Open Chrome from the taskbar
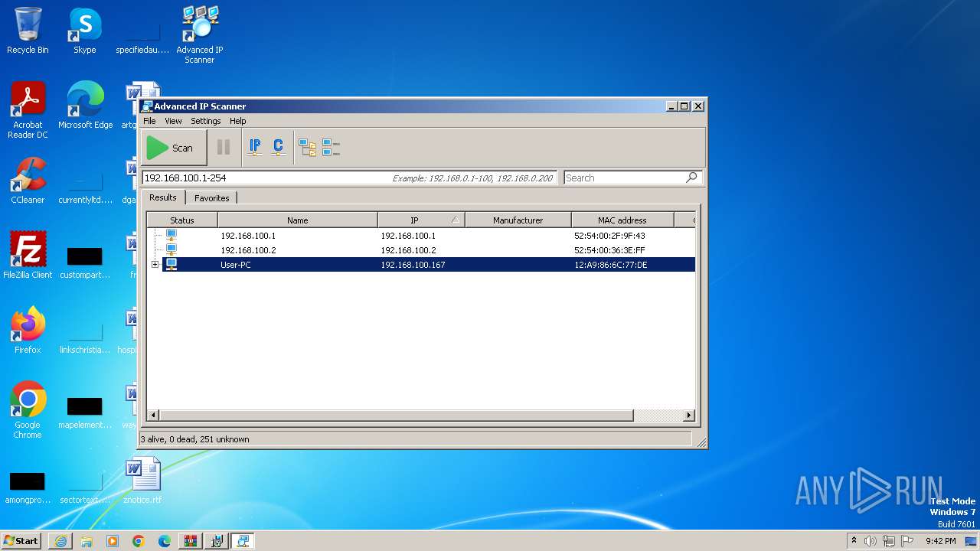The image size is (980, 551). [139, 541]
